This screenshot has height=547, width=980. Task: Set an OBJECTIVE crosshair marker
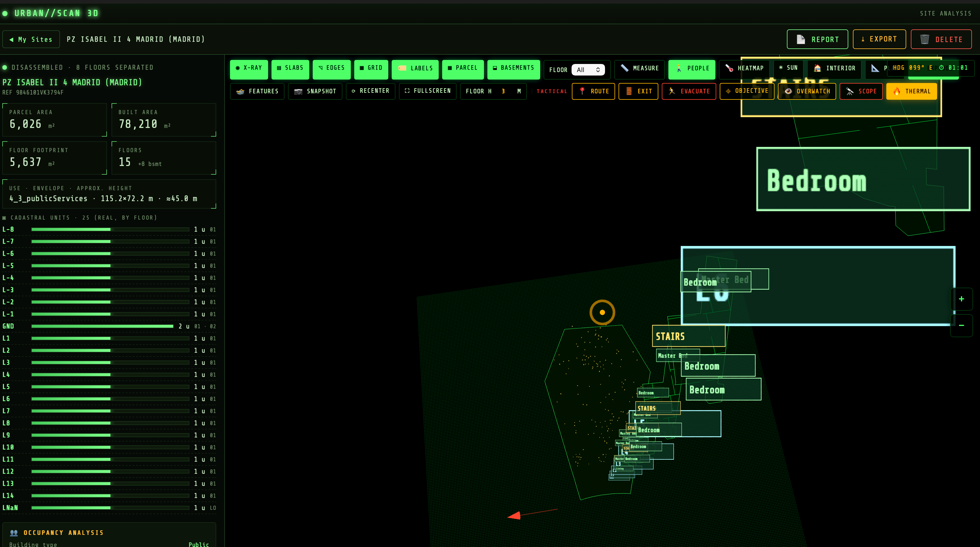[x=747, y=91]
